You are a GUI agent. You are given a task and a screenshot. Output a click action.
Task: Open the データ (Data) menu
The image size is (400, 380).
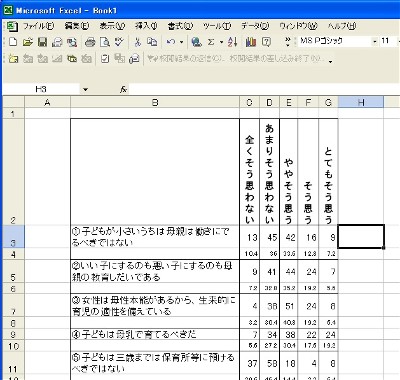click(255, 26)
